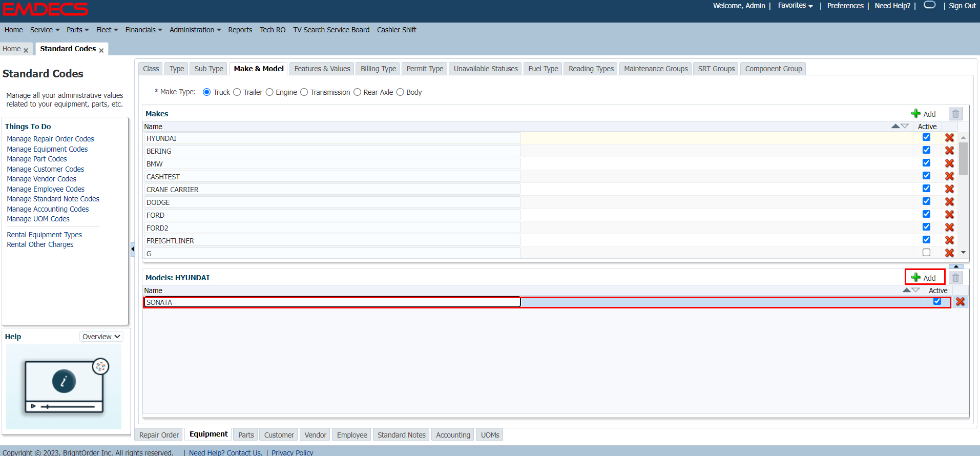Viewport: 980px width, 456px height.
Task: Check Active for the G make
Action: [x=926, y=253]
